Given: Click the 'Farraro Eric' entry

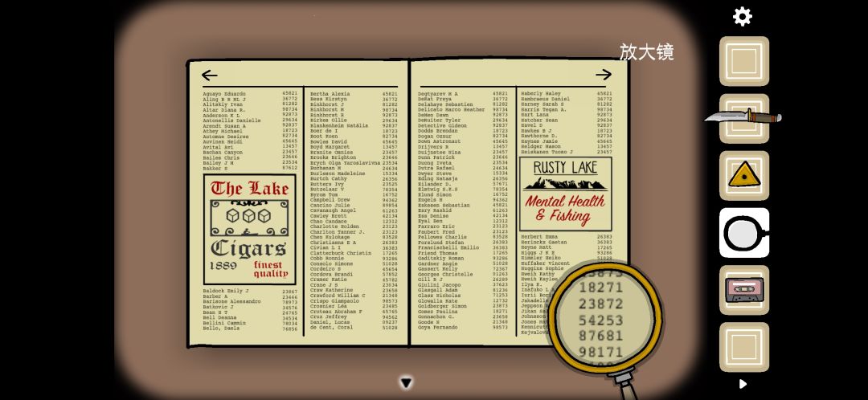Looking at the screenshot, I should click(x=436, y=227).
